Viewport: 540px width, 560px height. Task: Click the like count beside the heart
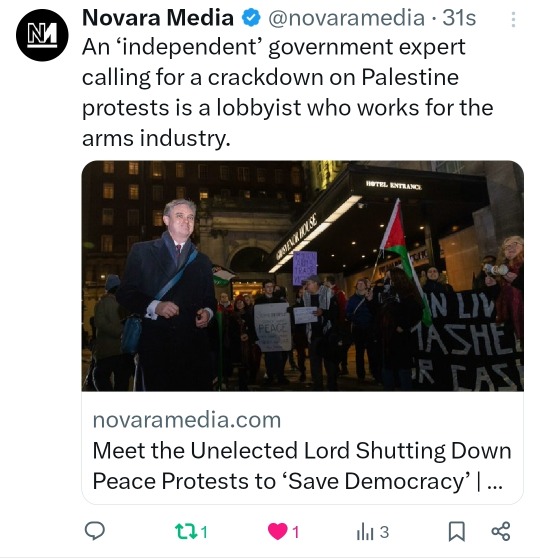pos(296,532)
